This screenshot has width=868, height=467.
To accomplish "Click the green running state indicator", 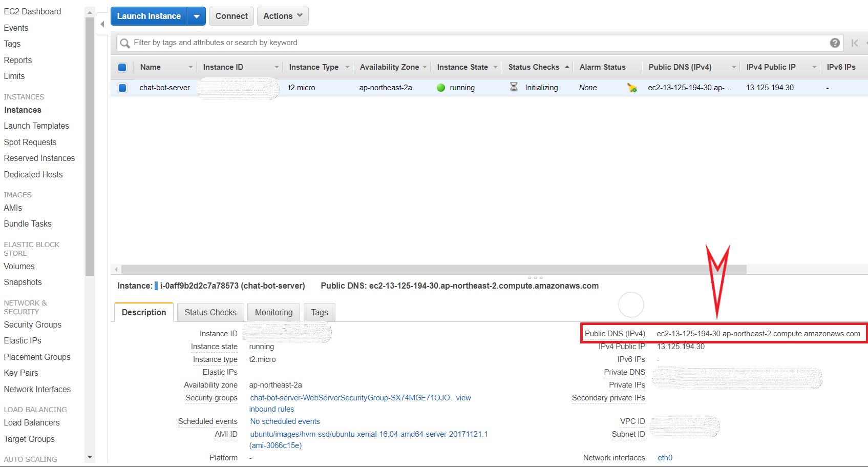I will pyautogui.click(x=441, y=88).
